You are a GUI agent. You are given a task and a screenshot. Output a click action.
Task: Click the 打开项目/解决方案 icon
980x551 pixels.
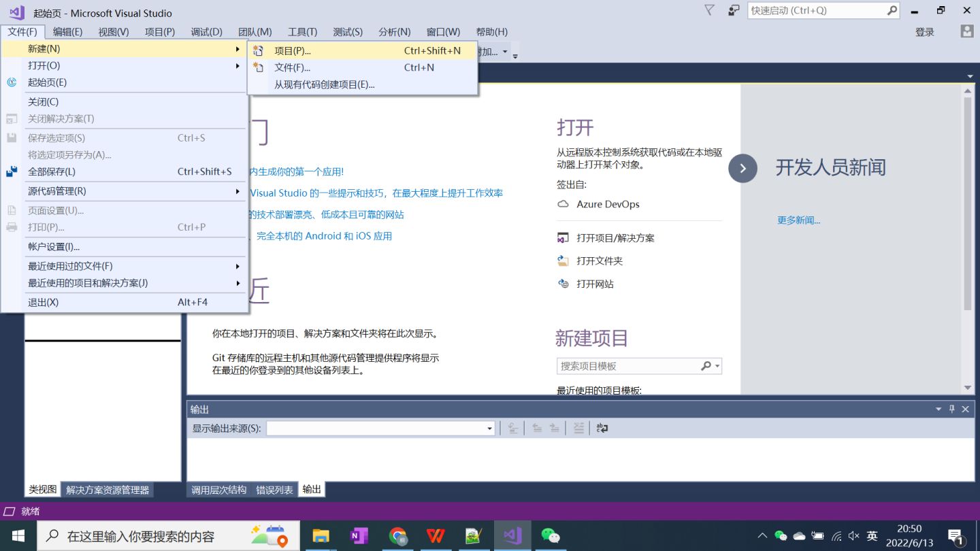pos(563,238)
